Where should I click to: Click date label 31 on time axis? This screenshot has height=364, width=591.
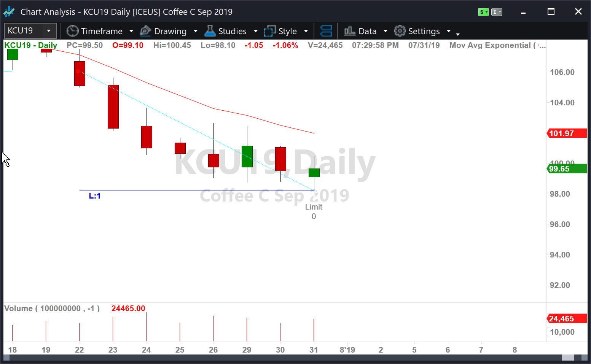(x=314, y=350)
